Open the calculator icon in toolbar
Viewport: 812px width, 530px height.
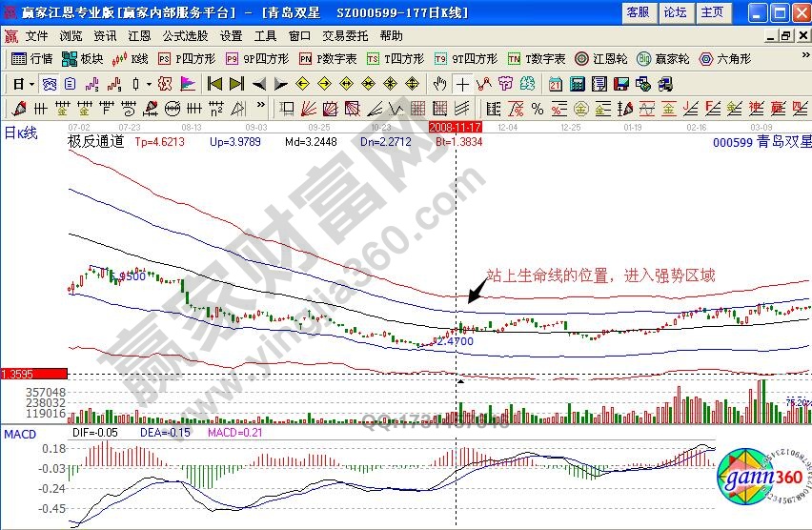(x=578, y=83)
